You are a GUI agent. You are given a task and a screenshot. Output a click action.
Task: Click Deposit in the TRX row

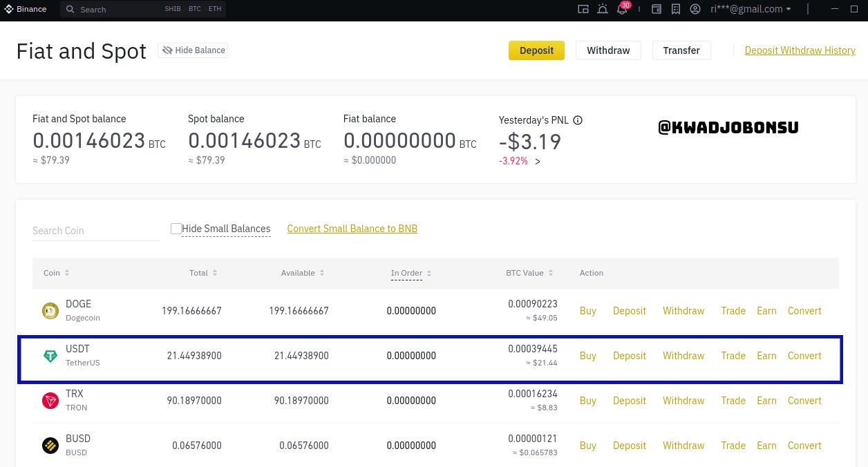[x=630, y=401]
